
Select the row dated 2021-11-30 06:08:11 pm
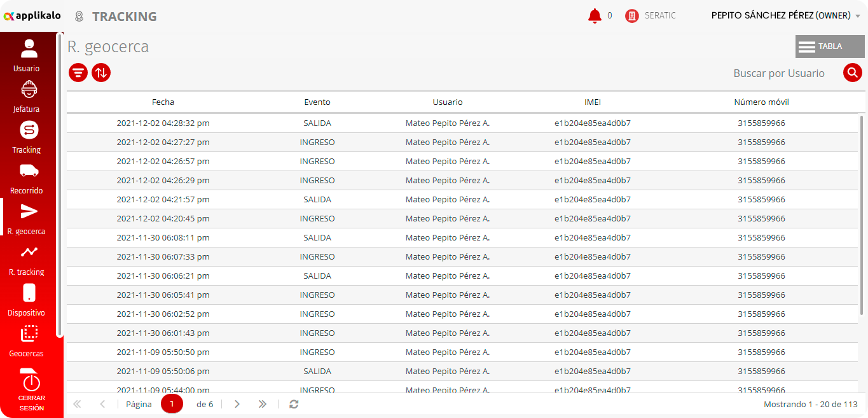[462, 238]
